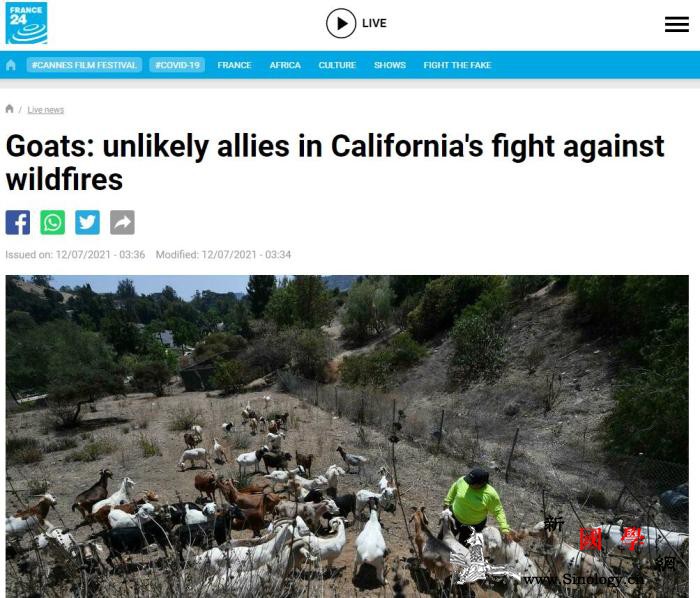700x598 pixels.
Task: Select AFRICA in the navigation bar
Action: (285, 65)
